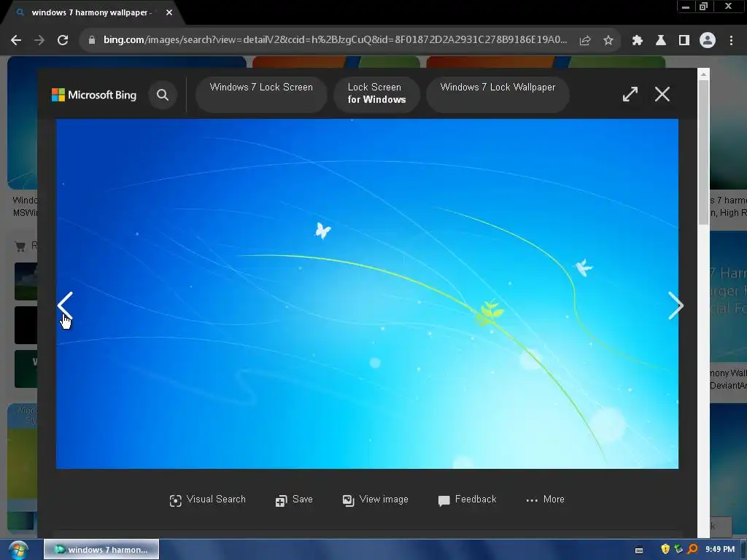Select the Chrome taskbar window button

tap(101, 550)
